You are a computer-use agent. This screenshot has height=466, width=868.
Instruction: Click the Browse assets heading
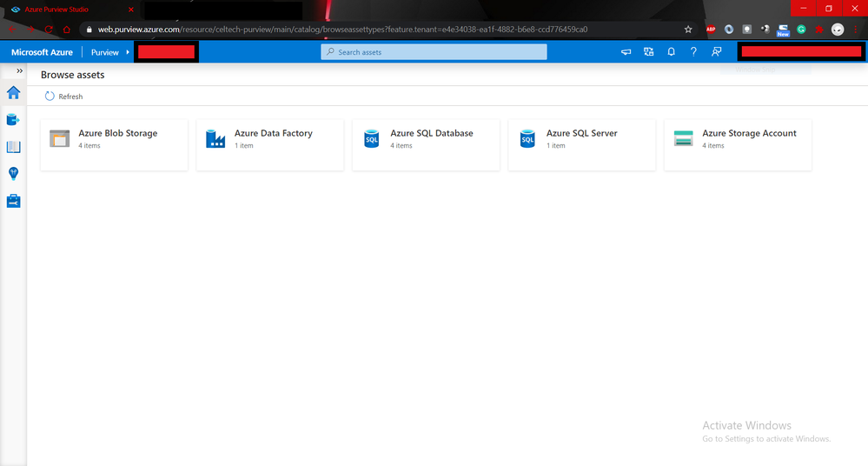(72, 75)
